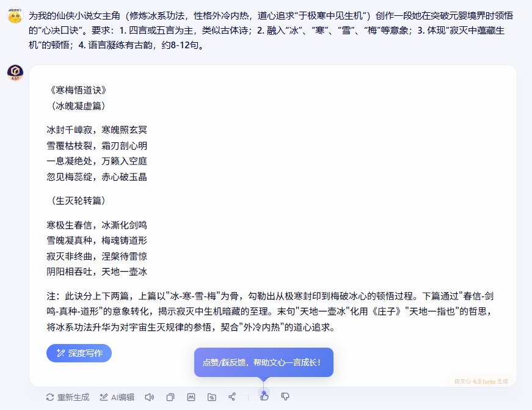
Task: Click the subtitle （生灭轮转篇）
Action: click(78, 200)
